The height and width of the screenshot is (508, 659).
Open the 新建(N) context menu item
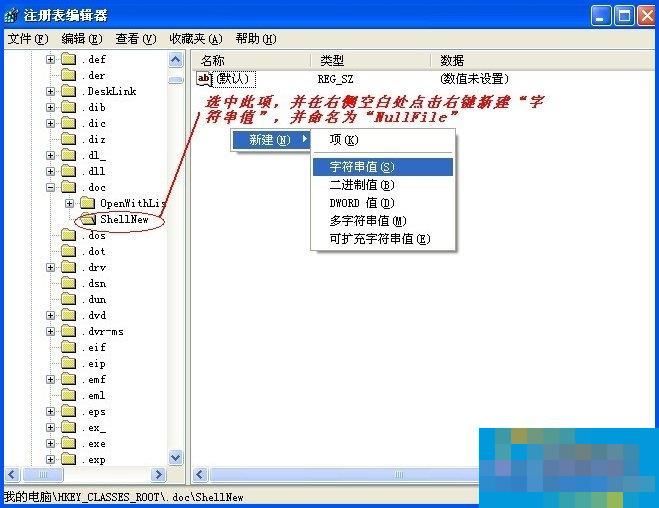272,140
